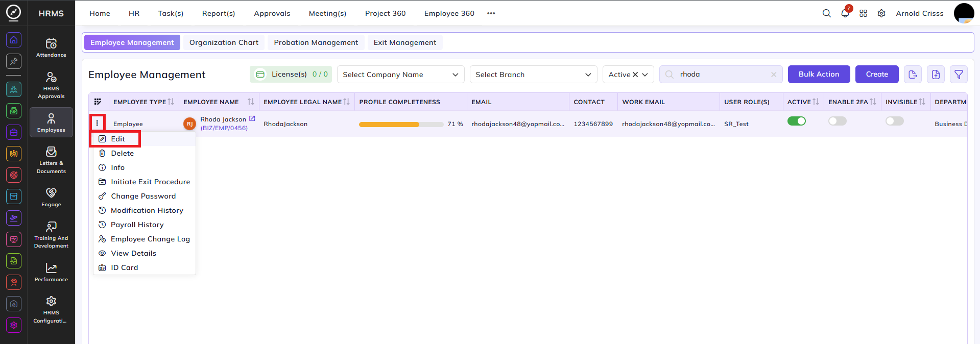This screenshot has width=980, height=344.
Task: Switch to Probation Management tab
Action: point(316,42)
